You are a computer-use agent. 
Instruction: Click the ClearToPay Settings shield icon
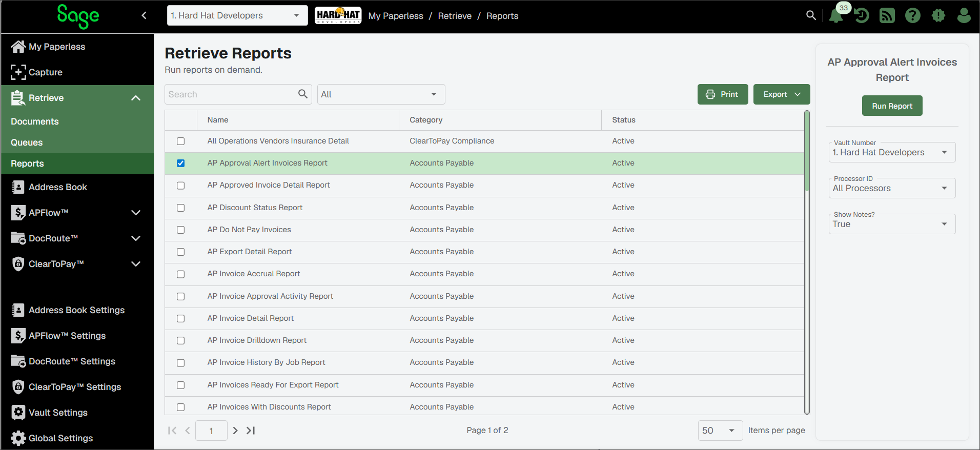(x=18, y=387)
